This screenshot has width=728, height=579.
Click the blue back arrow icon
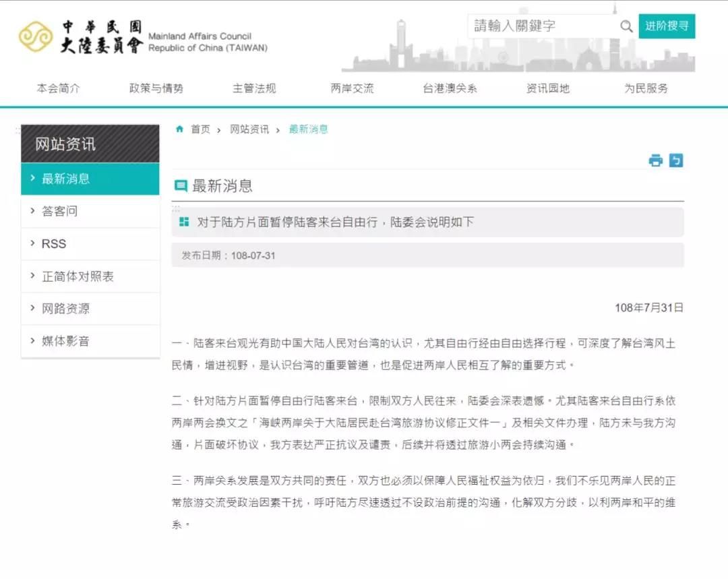676,160
